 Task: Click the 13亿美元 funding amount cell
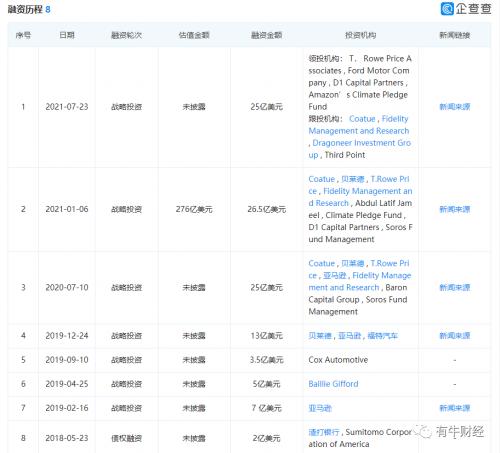(x=266, y=336)
